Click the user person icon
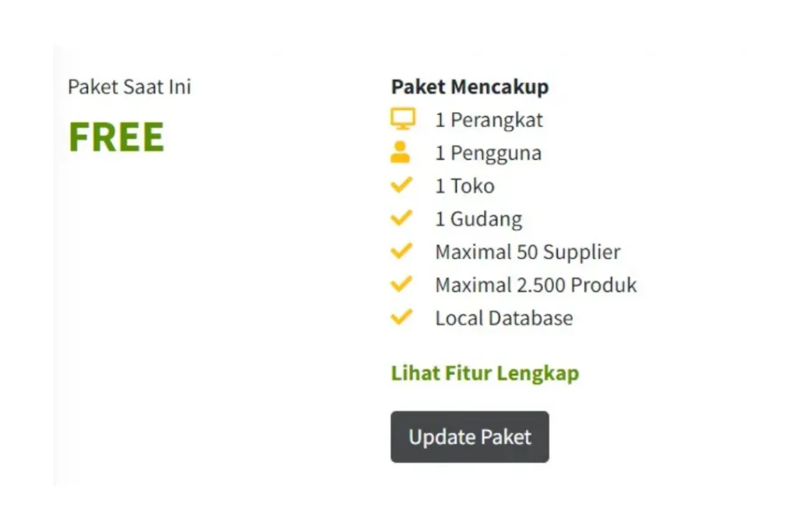798x532 pixels. 401,152
